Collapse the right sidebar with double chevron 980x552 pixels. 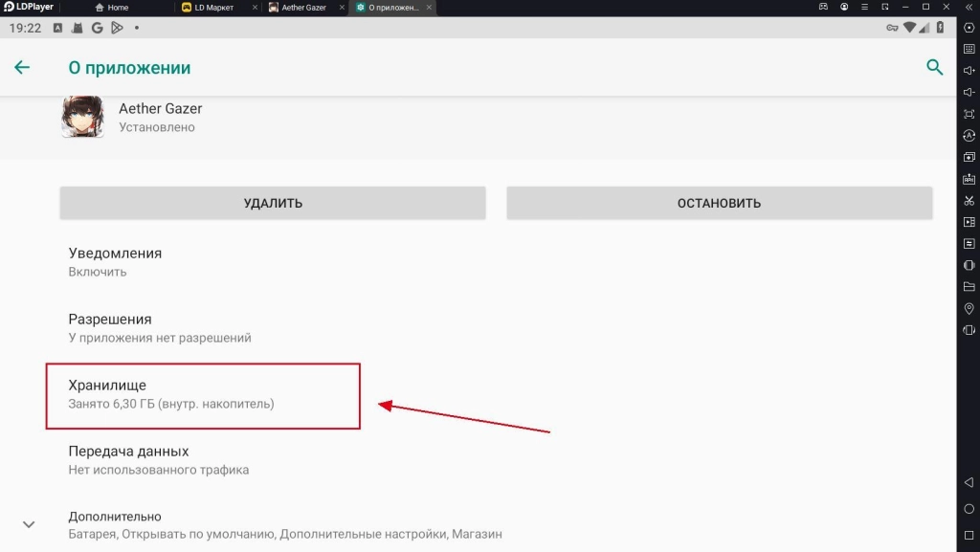click(968, 7)
